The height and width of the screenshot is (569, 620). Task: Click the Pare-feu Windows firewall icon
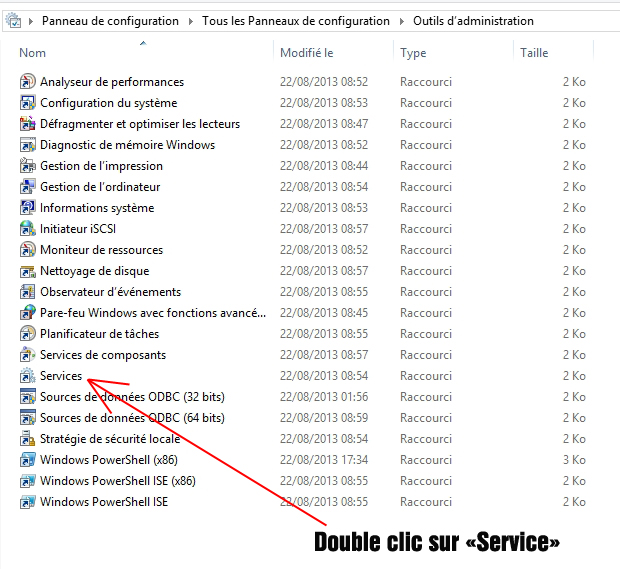28,312
